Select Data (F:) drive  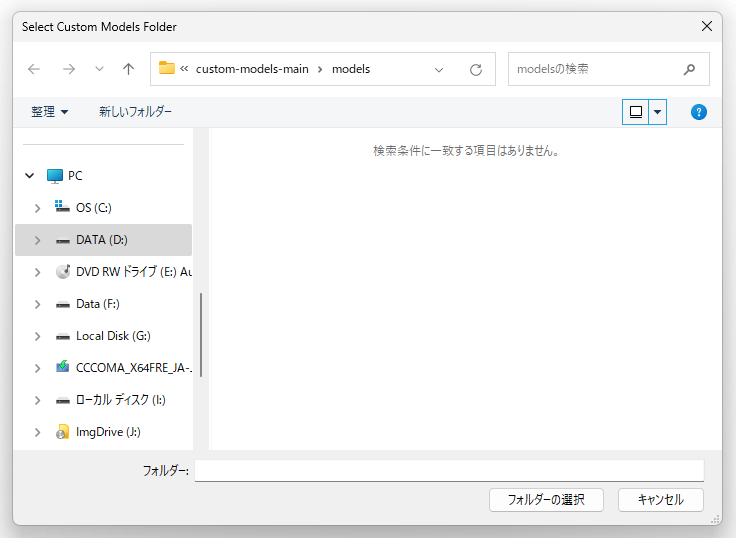click(98, 304)
